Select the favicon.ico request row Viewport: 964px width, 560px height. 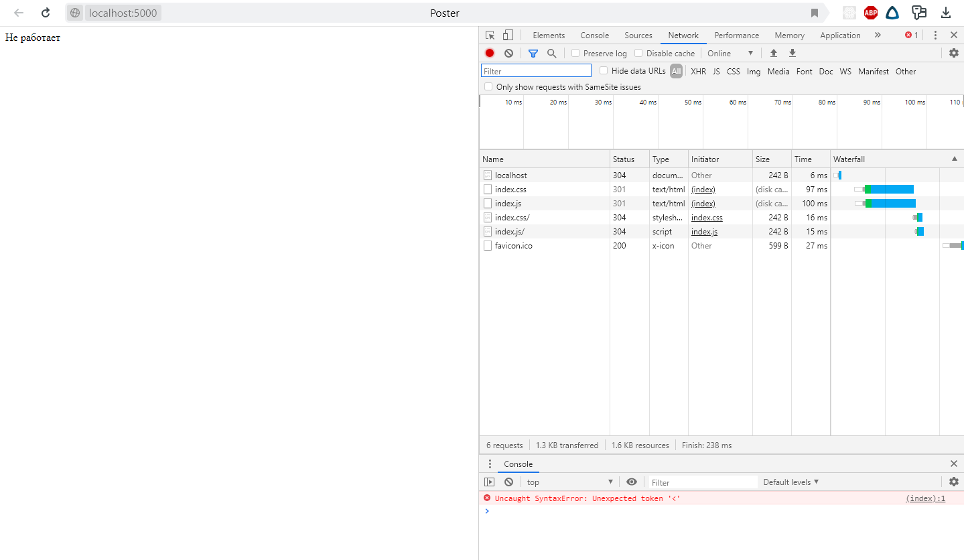click(721, 245)
